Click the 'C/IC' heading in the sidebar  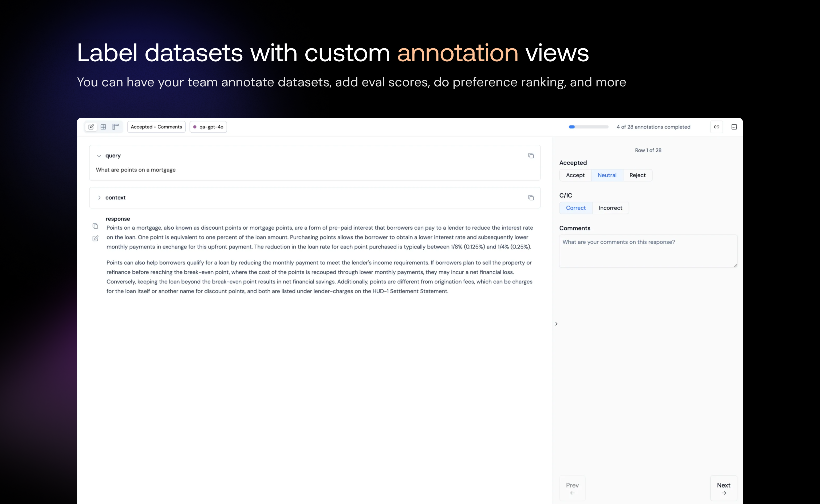(565, 195)
